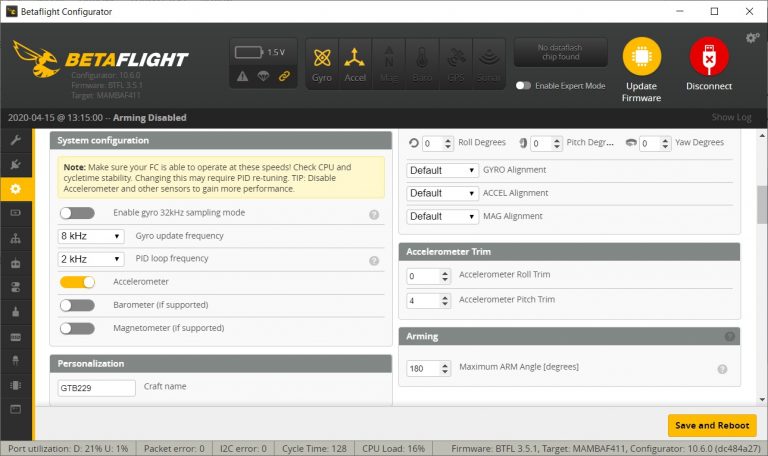This screenshot has width=768, height=456.
Task: Open the Modes switches sidebar icon
Action: [16, 288]
